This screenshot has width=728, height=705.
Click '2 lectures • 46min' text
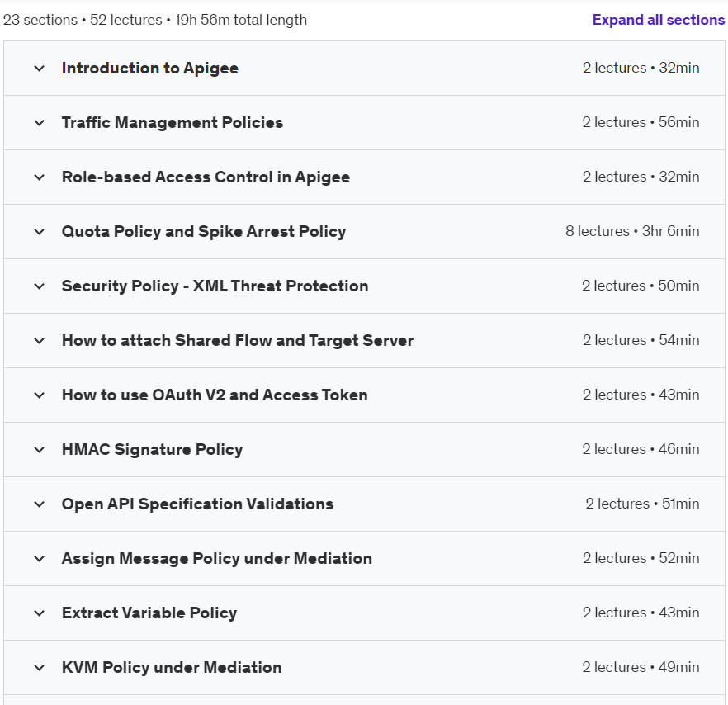pos(641,450)
